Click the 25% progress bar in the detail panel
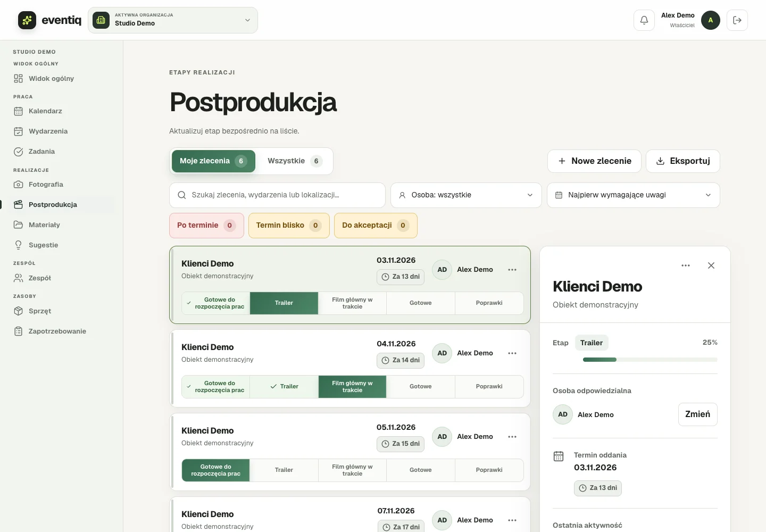This screenshot has height=532, width=766. coord(650,360)
